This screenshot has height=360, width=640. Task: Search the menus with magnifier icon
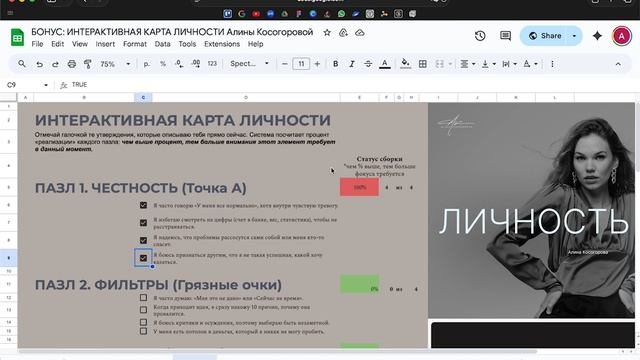(x=22, y=64)
